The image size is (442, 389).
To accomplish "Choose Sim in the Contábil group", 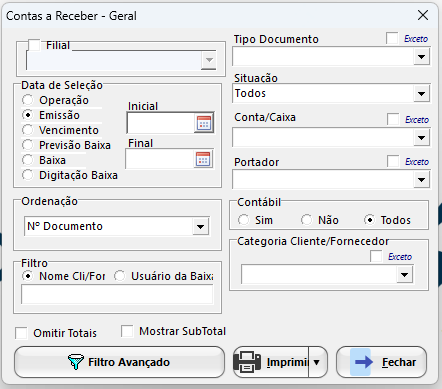I will pos(244,220).
